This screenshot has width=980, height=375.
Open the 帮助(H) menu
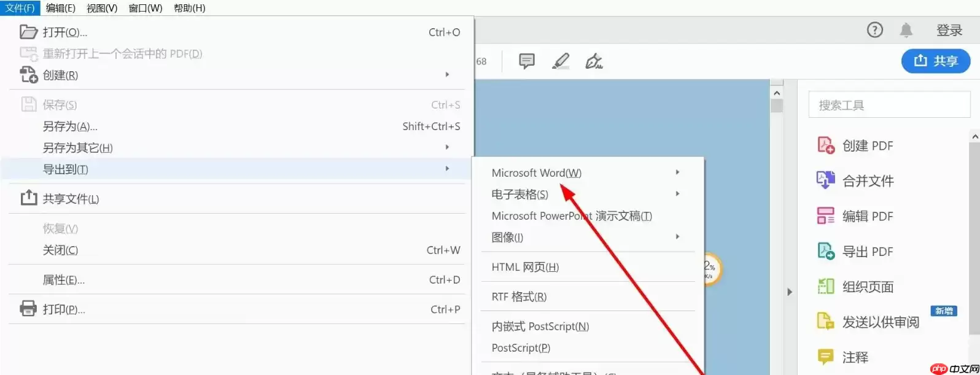[189, 8]
